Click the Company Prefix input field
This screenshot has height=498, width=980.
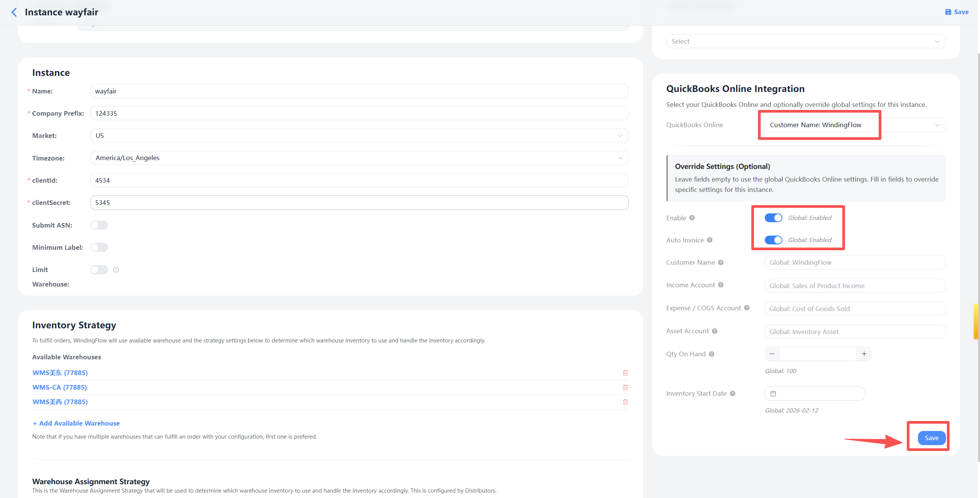click(x=359, y=113)
